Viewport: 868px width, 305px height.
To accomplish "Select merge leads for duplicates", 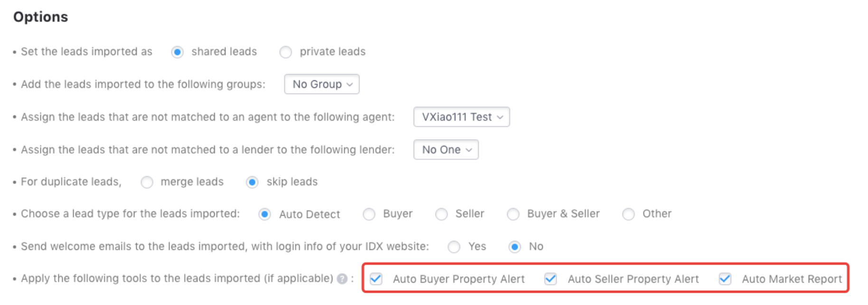I will [147, 182].
